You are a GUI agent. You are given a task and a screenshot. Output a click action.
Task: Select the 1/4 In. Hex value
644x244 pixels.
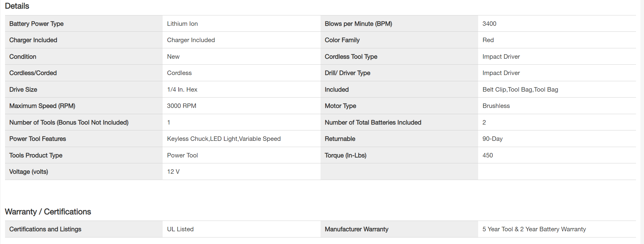[182, 90]
